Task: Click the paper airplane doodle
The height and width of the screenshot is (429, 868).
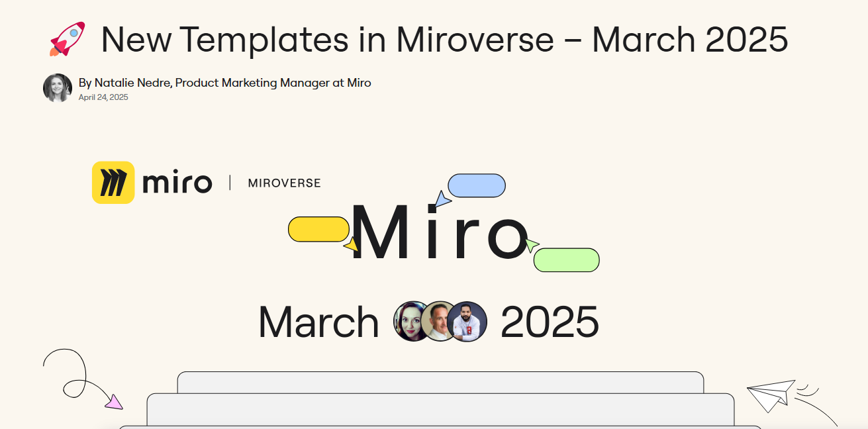Action: point(771,395)
